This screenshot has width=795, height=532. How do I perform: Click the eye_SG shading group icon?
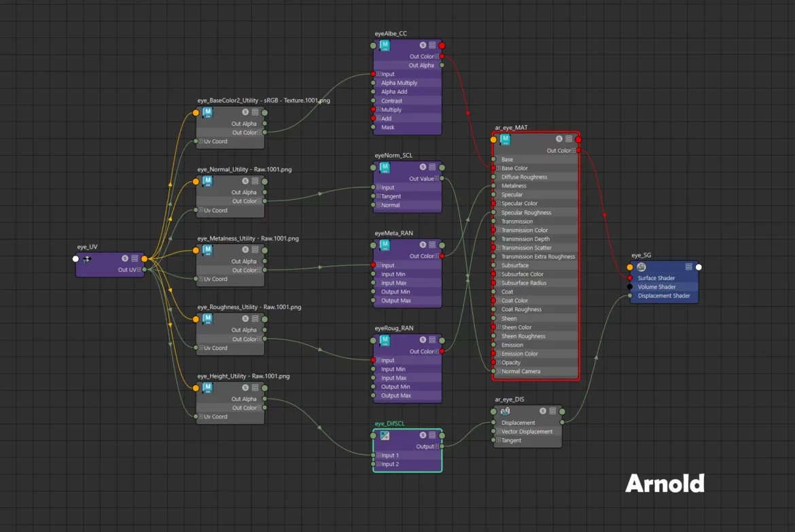point(641,267)
